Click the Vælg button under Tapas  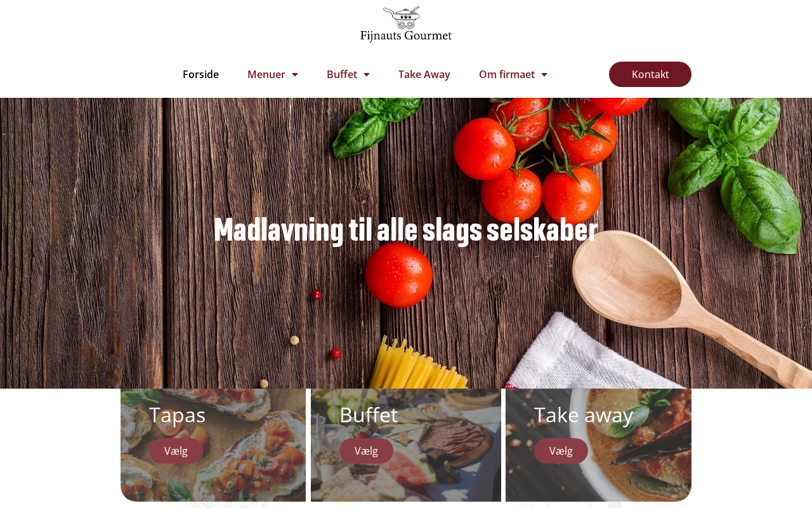coord(176,451)
